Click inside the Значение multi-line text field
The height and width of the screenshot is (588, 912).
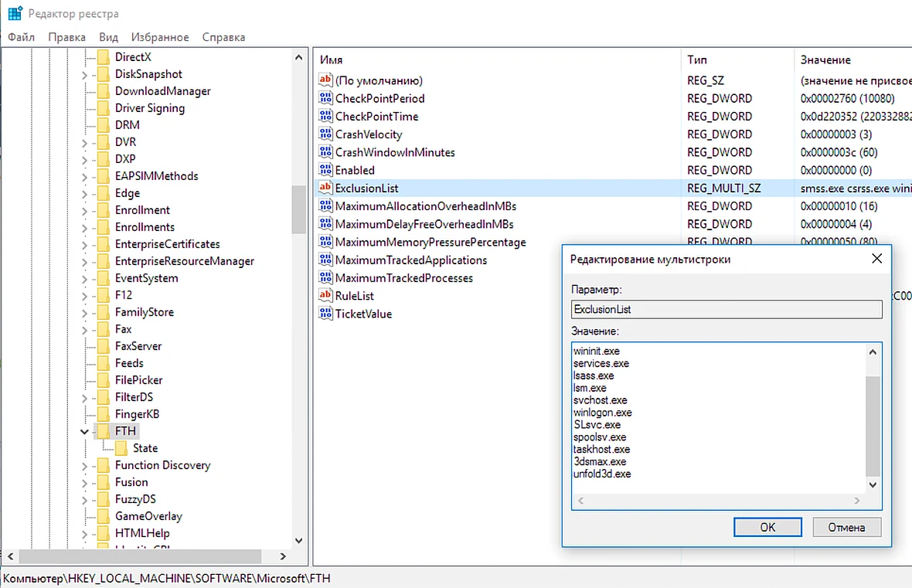(x=719, y=419)
